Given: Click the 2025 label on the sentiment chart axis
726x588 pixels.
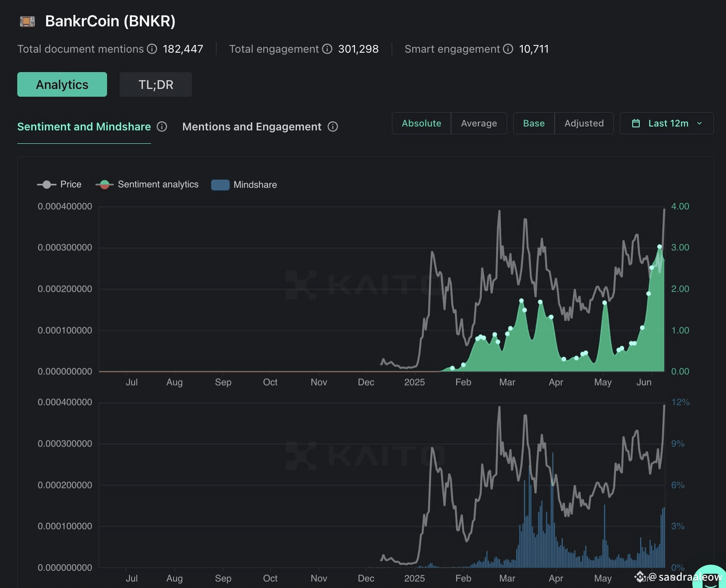Looking at the screenshot, I should tap(414, 382).
